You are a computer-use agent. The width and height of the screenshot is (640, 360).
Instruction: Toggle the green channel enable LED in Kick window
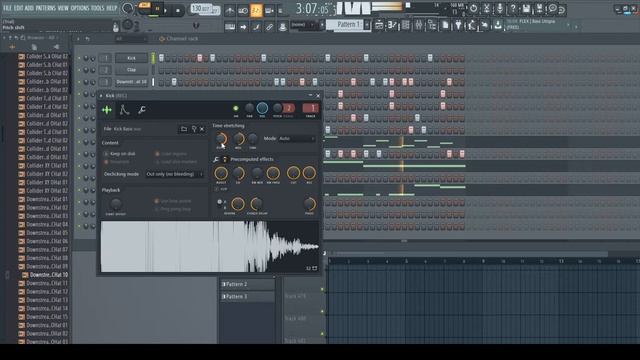(x=236, y=108)
